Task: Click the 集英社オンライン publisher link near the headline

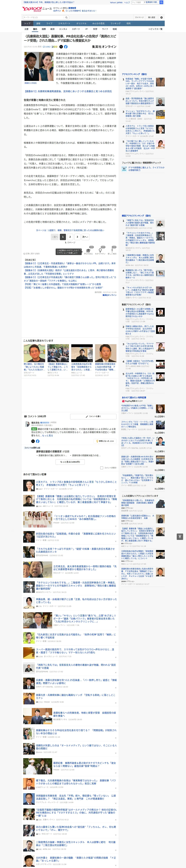Action: (104, 47)
